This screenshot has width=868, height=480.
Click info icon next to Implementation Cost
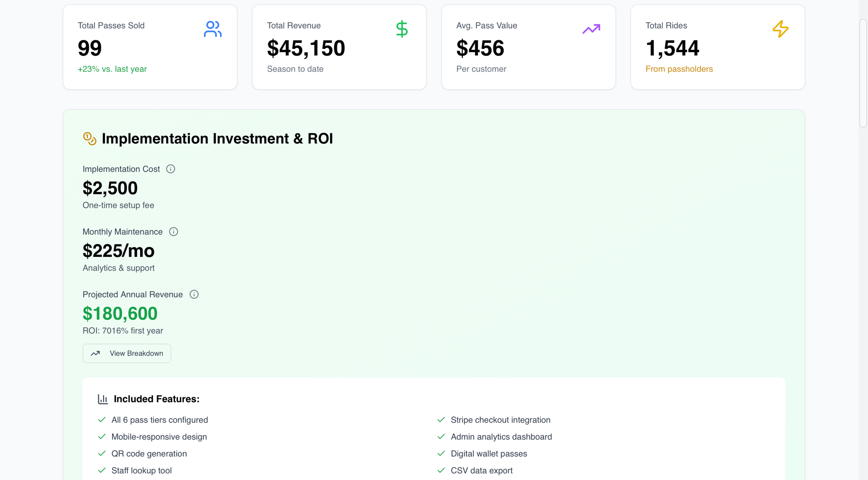pos(170,169)
